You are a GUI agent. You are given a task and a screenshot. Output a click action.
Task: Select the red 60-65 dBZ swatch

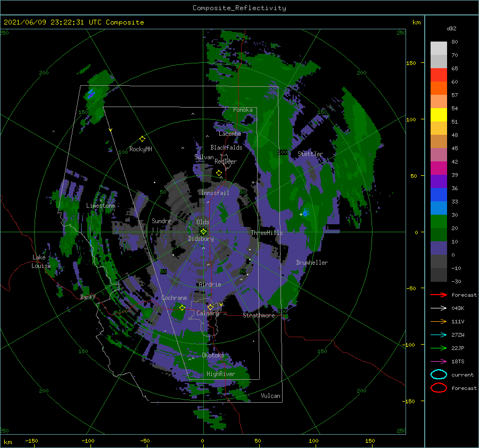point(439,75)
